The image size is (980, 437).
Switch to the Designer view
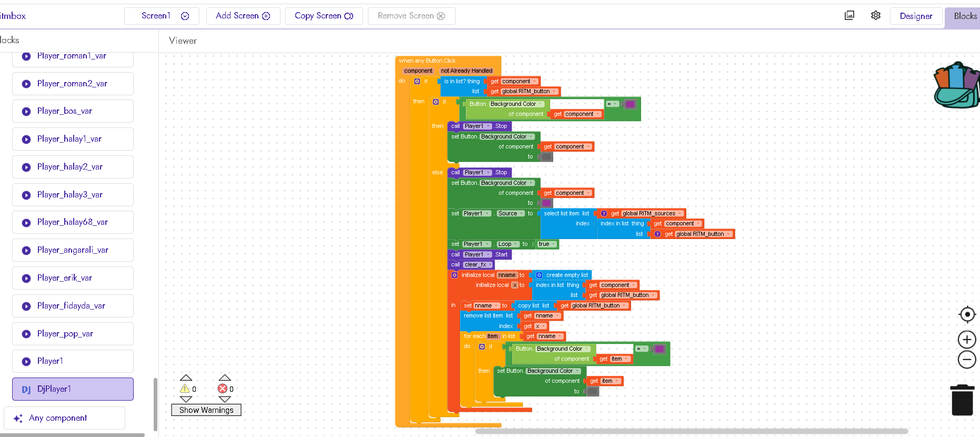coord(916,16)
